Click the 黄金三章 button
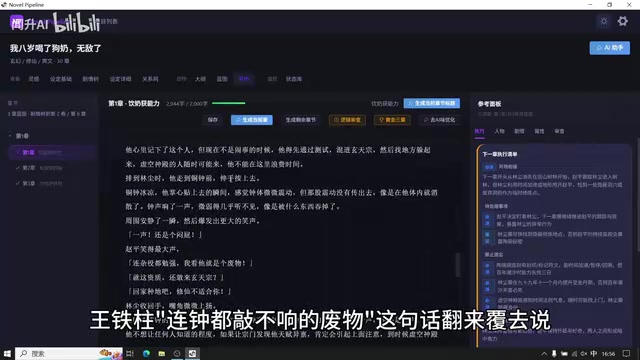Viewport: 640px width, 360px height. pos(392,120)
